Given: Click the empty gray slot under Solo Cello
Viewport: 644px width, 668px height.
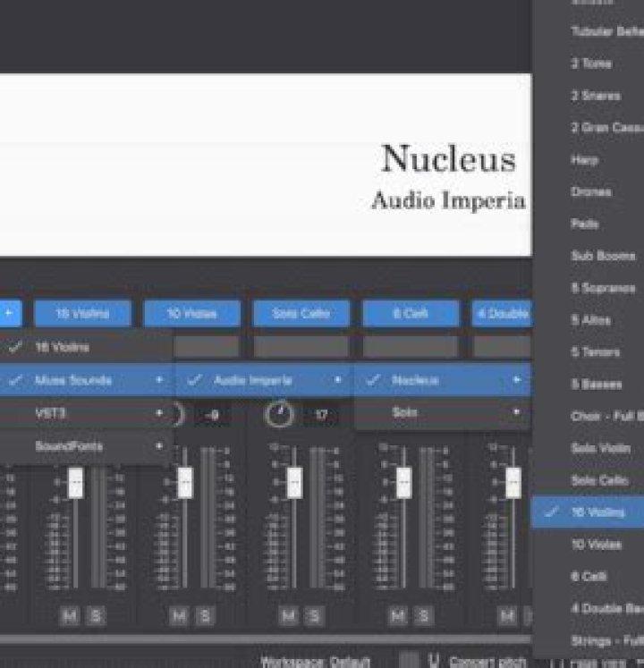Looking at the screenshot, I should tap(301, 346).
